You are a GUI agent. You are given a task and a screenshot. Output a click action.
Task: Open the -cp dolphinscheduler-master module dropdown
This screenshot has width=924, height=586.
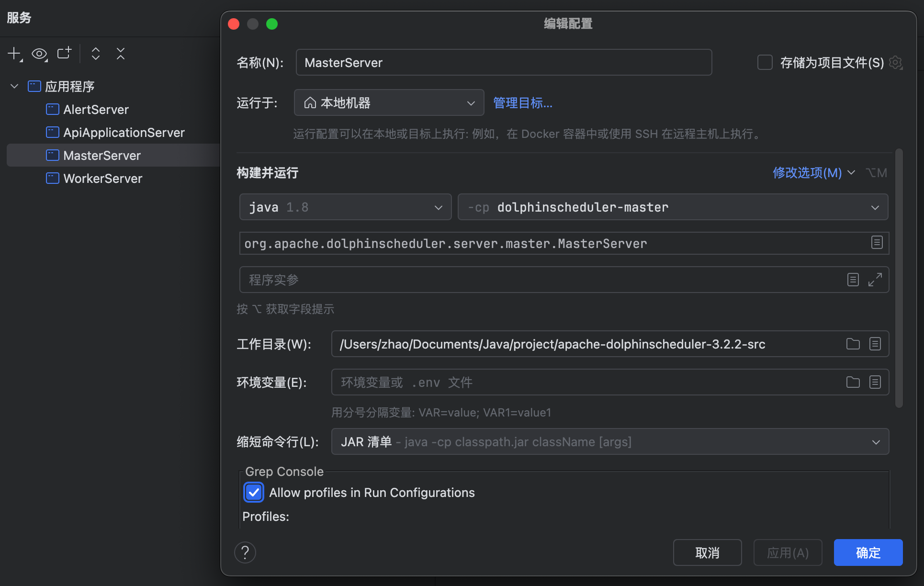[x=673, y=207]
